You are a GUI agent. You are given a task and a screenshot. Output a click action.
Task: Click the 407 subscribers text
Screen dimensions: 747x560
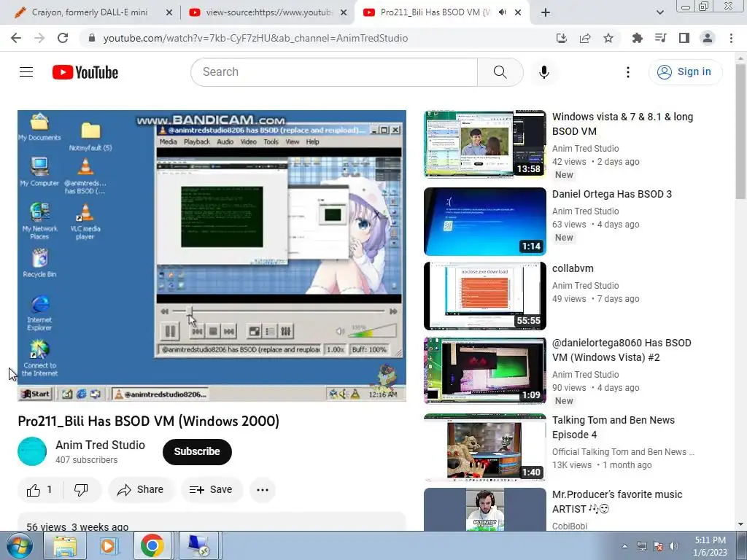coord(86,460)
